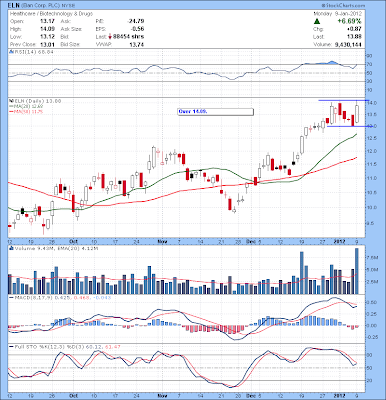
Task: Click the 'Over 14.09.' annotation box
Action: (215, 112)
